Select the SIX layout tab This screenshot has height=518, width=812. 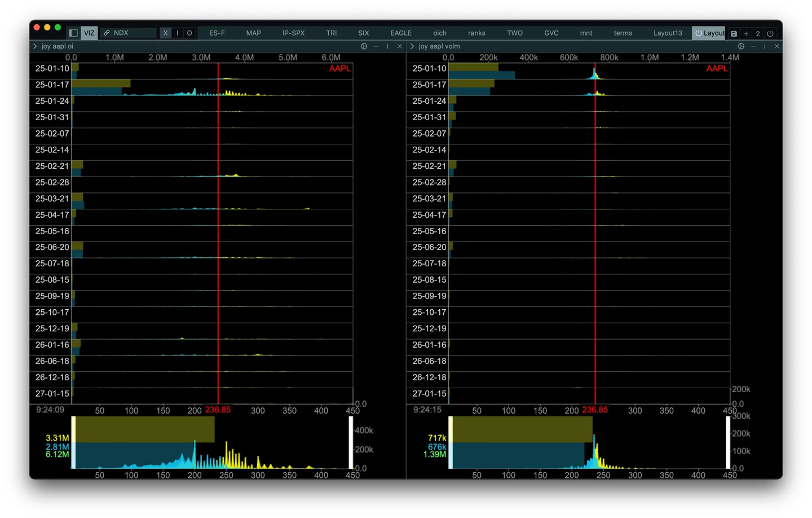364,33
